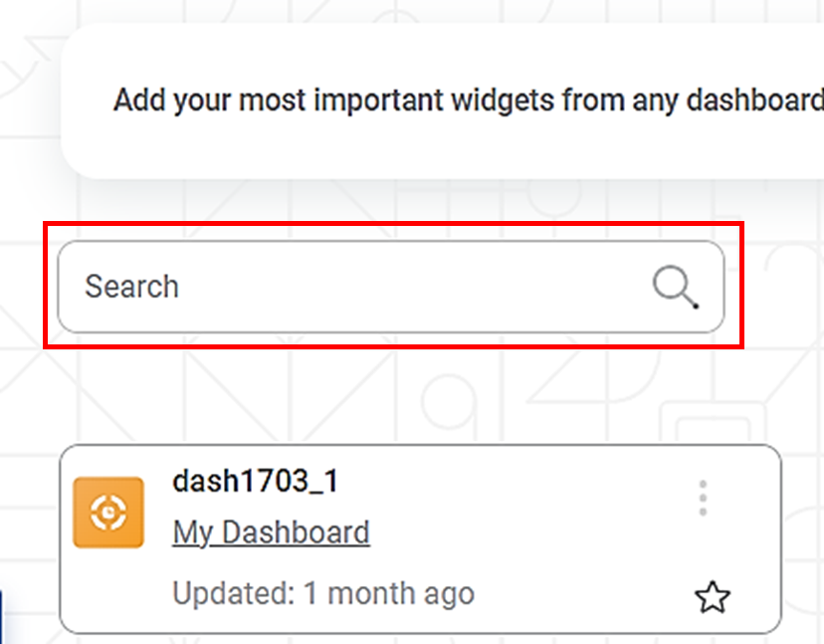Toggle the star on the dashboard card
This screenshot has width=824, height=644.
click(x=712, y=597)
